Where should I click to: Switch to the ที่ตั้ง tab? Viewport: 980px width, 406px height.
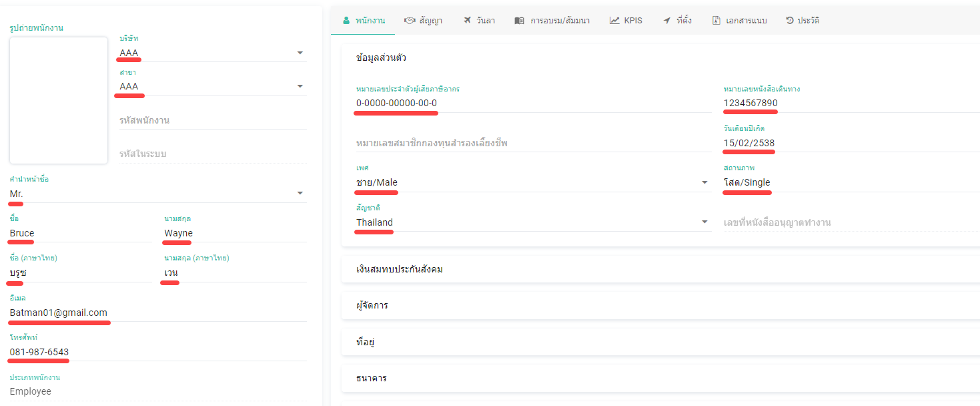[x=677, y=21]
